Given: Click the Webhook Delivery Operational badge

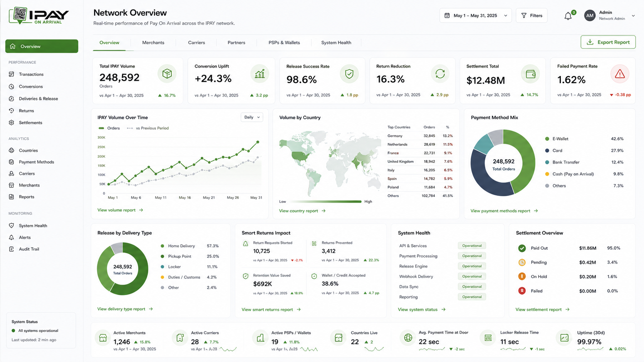Looking at the screenshot, I should (472, 277).
